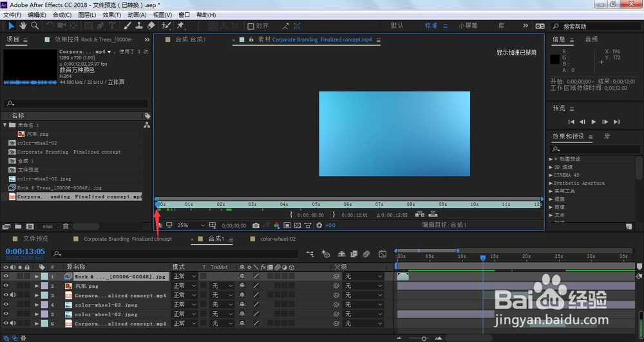Expand CINEMA 4D effects category
This screenshot has height=342, width=644.
[551, 175]
